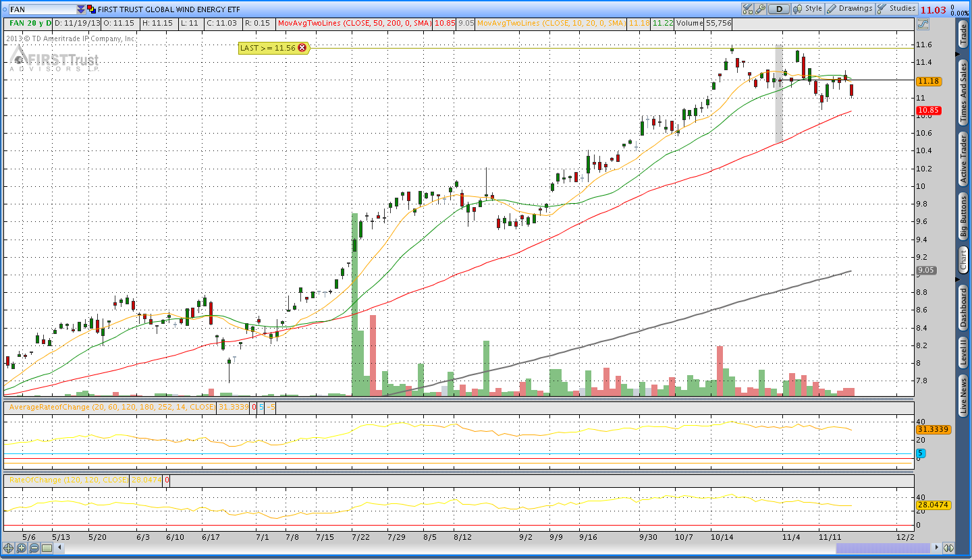This screenshot has width=972, height=560.
Task: Click the 10.85 red price bubble
Action: (929, 110)
